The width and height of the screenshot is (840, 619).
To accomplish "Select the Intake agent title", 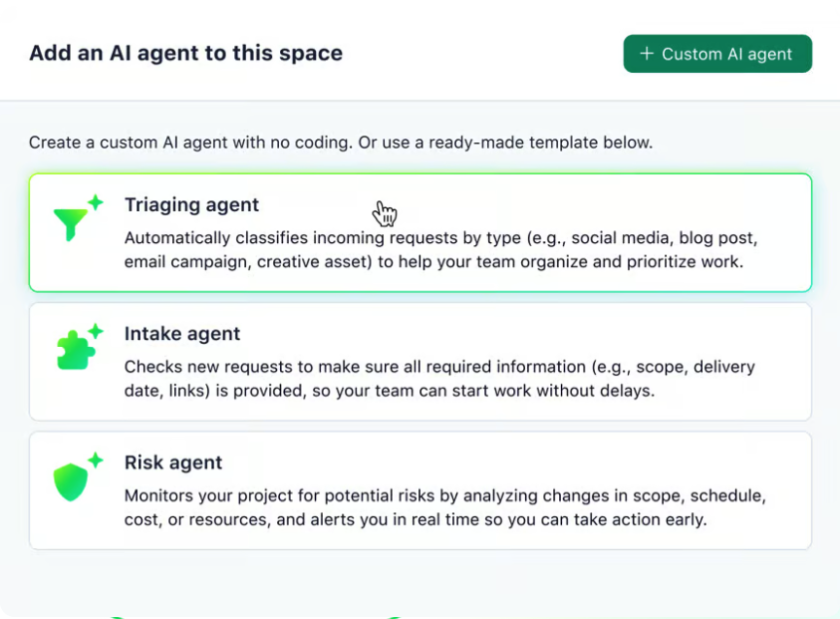I will tap(182, 334).
